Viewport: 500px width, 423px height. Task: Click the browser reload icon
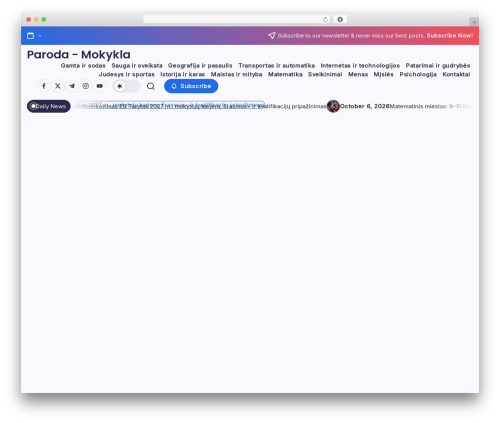point(325,19)
